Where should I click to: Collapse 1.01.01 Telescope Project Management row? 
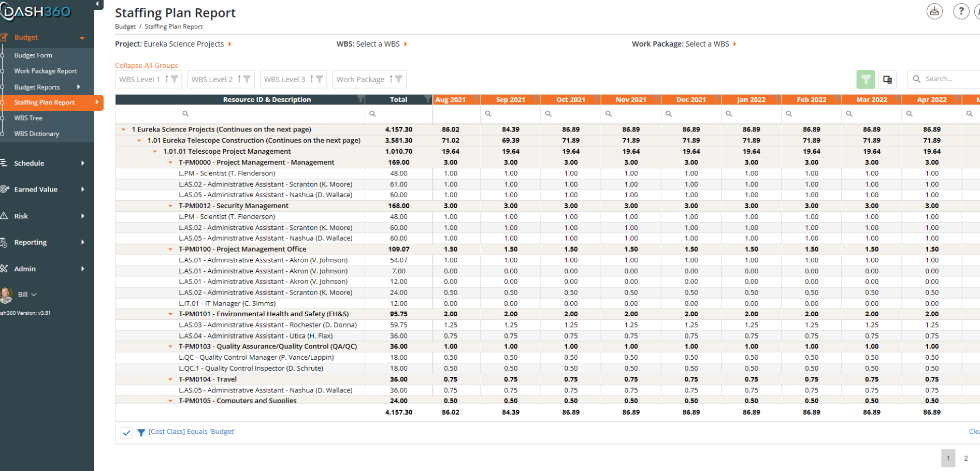click(155, 152)
